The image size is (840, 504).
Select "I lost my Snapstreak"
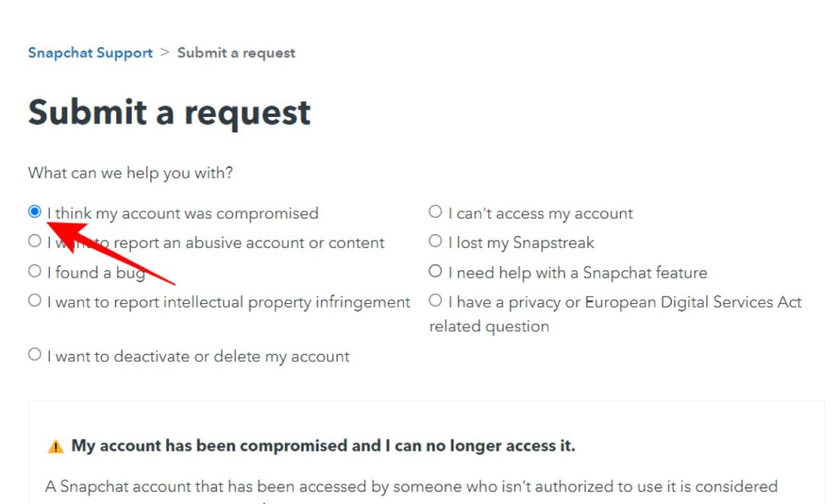click(x=435, y=242)
